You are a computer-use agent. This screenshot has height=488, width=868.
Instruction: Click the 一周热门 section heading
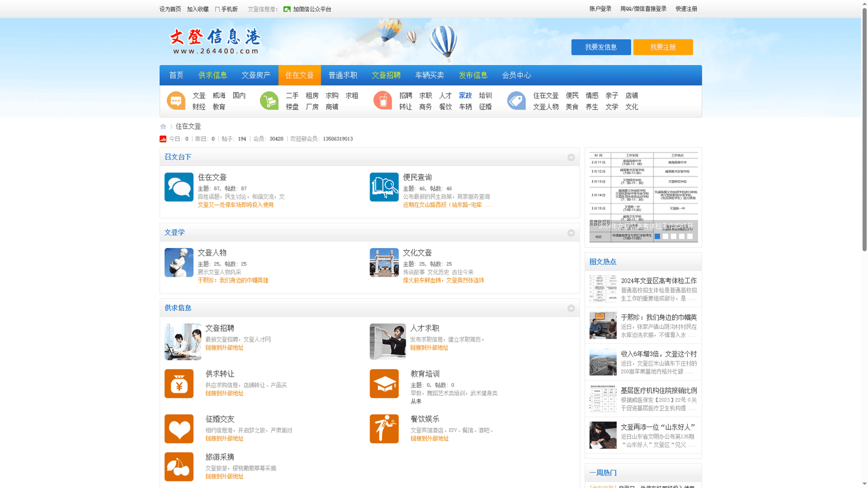(x=603, y=473)
